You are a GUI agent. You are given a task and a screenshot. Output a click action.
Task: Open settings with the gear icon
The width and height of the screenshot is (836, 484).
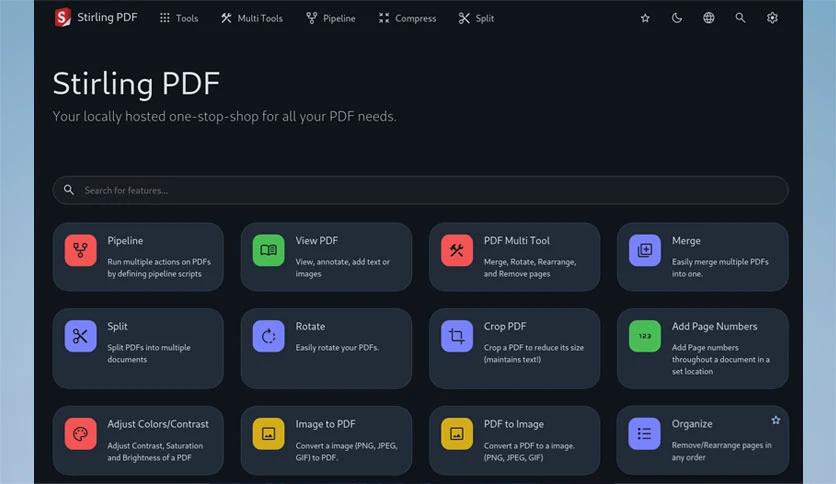click(x=772, y=18)
